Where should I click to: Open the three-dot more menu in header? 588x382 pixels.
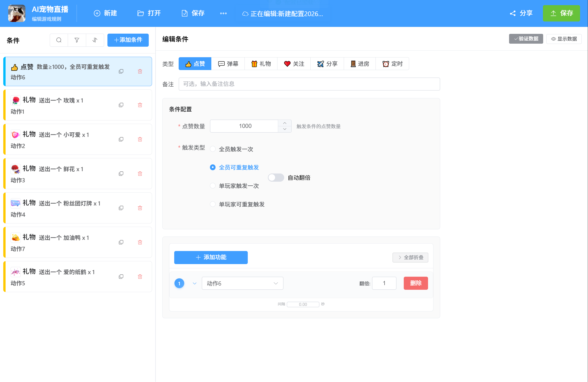click(223, 13)
